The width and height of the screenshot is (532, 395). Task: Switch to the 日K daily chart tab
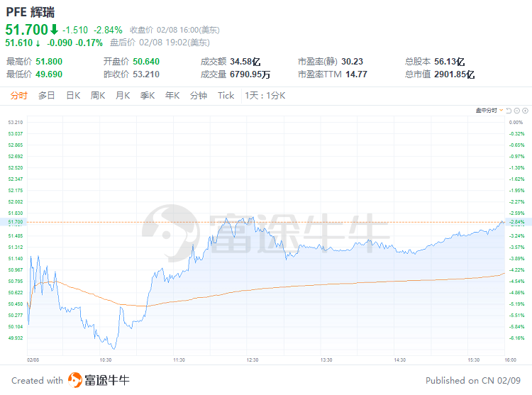(x=73, y=96)
